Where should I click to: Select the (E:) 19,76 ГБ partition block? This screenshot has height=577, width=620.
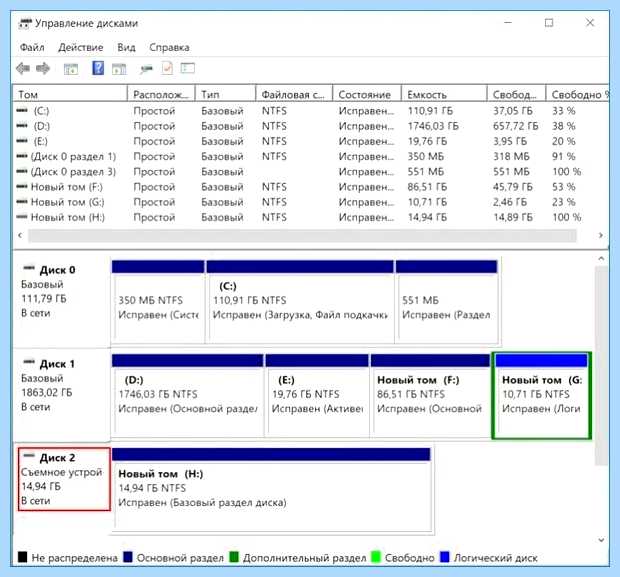pyautogui.click(x=317, y=395)
